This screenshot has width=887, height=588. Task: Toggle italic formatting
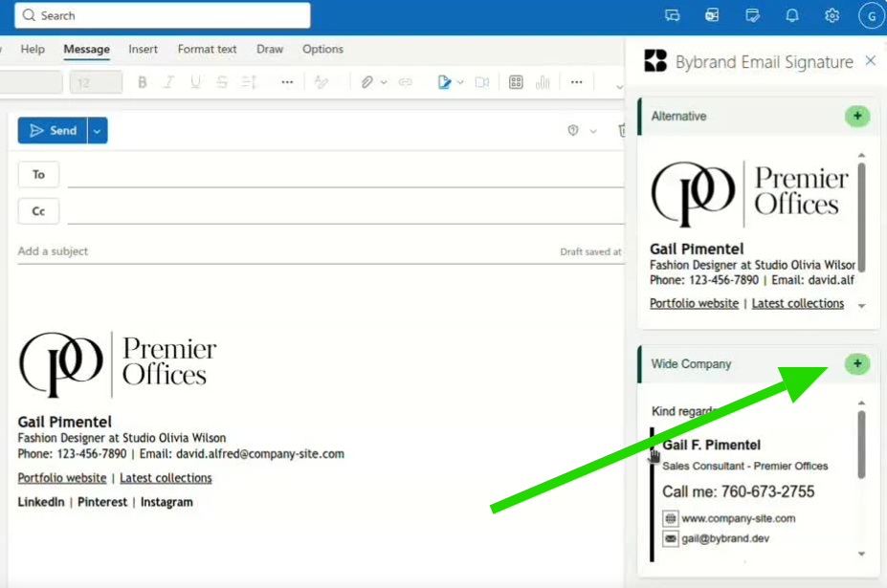pos(169,83)
